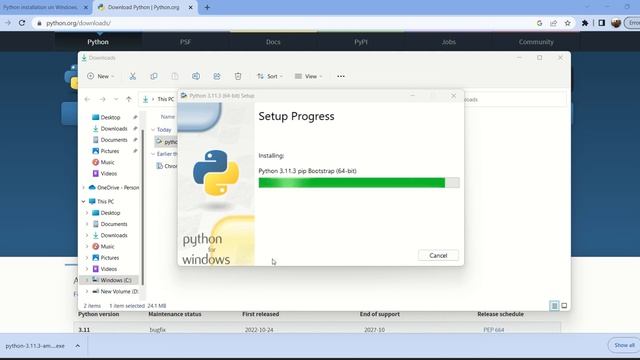The width and height of the screenshot is (640, 360).
Task: Close the Download Python tab
Action: (x=190, y=7)
